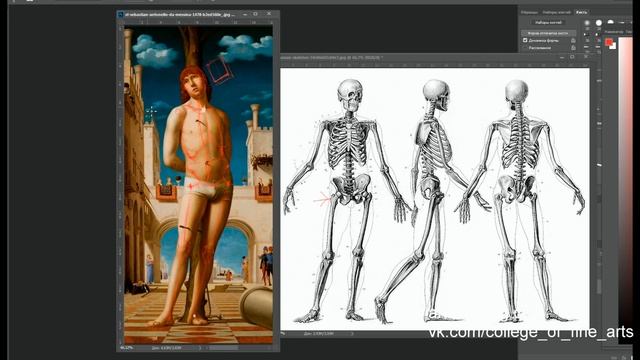This screenshot has width=640, height=360.
Task: Switch to the Кисть panel tab
Action: pos(581,12)
